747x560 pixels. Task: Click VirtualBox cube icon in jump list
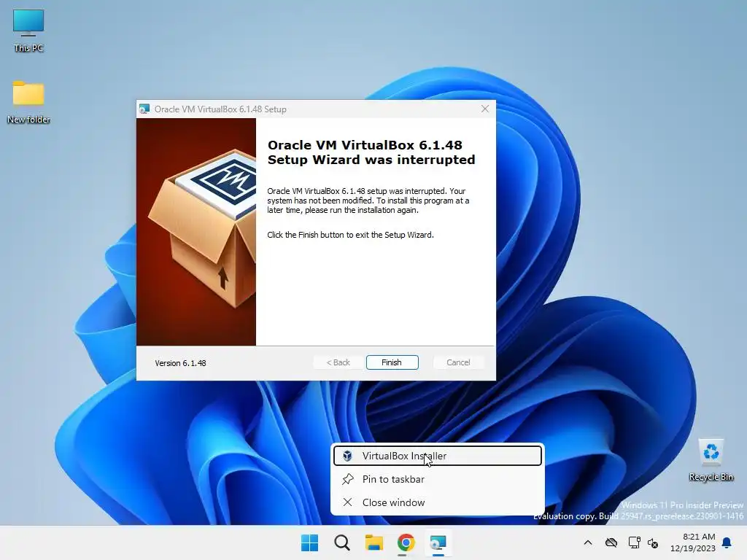(x=347, y=456)
